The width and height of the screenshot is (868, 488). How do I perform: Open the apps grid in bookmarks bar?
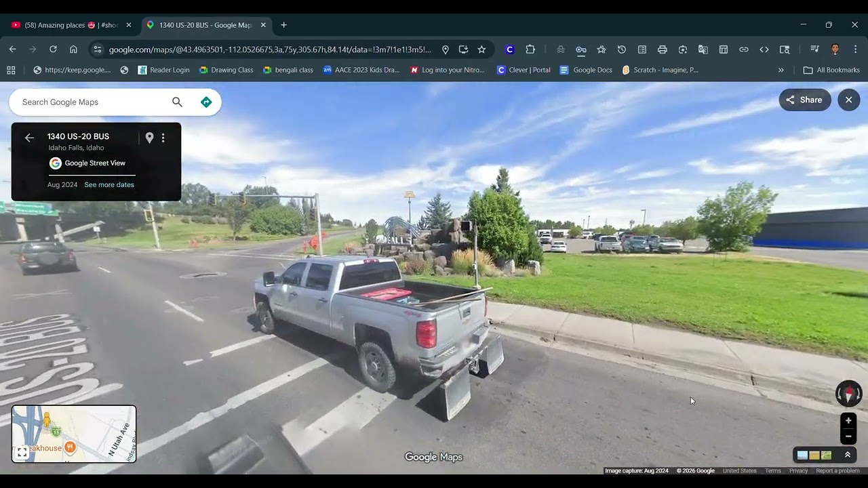point(11,70)
